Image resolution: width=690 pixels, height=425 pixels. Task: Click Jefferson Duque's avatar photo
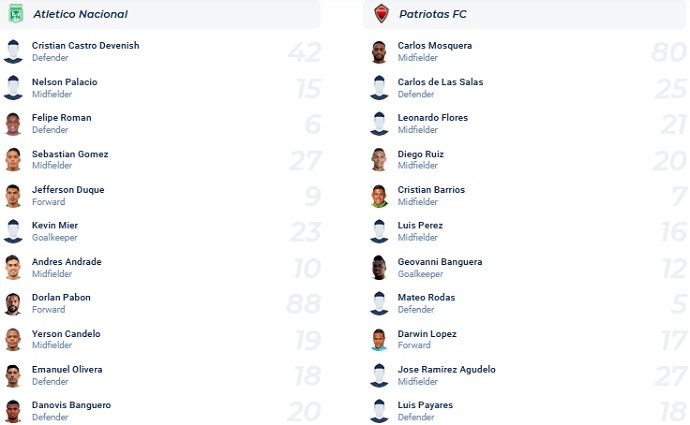tap(13, 196)
